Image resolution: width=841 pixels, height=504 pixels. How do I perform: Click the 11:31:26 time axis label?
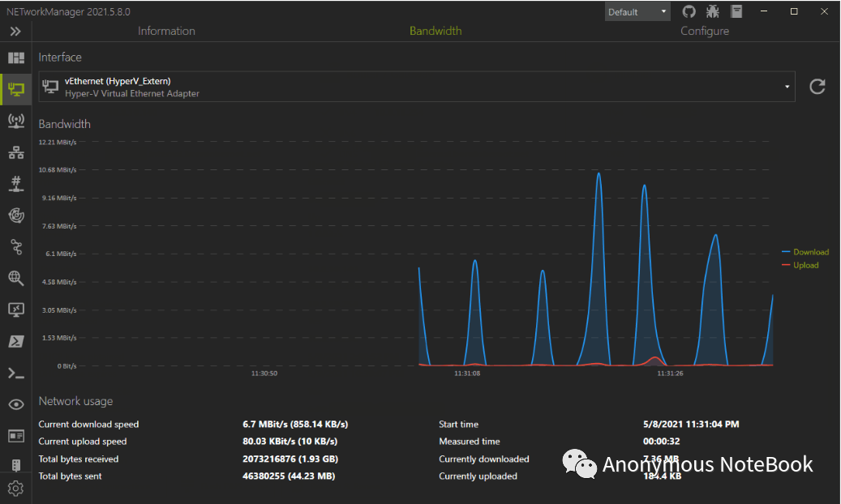tap(670, 374)
